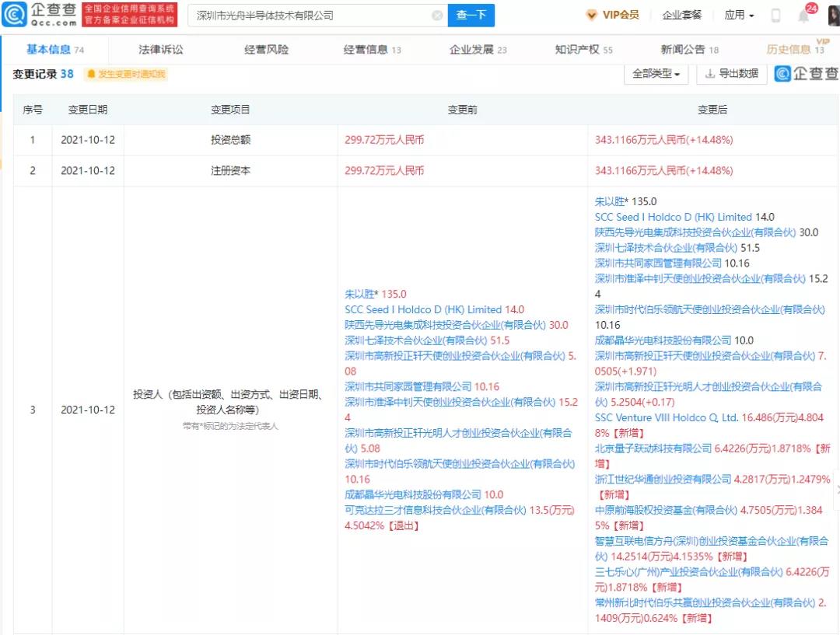This screenshot has height=635, width=840.
Task: Open 深圳七泽技术合伙企业 in 变更后 column
Action: 666,248
